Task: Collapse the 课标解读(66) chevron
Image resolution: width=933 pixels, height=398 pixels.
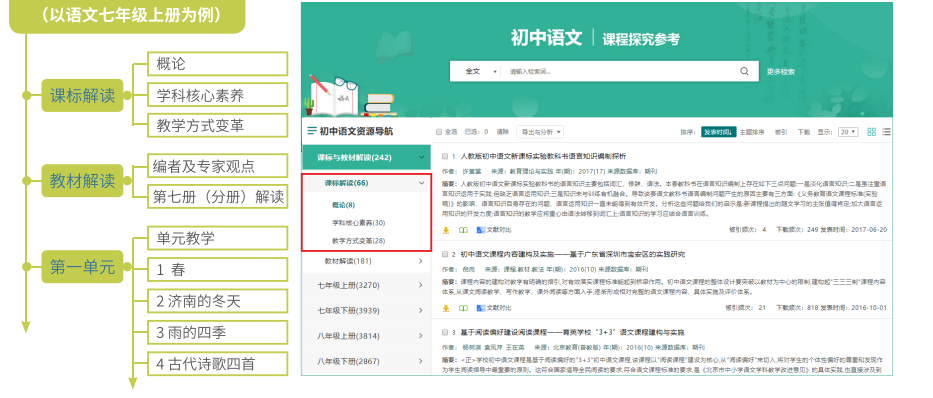Action: (422, 183)
